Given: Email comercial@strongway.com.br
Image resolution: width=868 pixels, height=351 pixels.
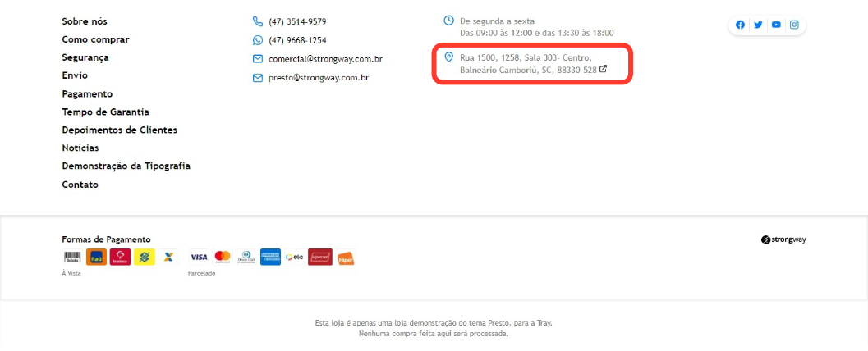Looking at the screenshot, I should [325, 59].
